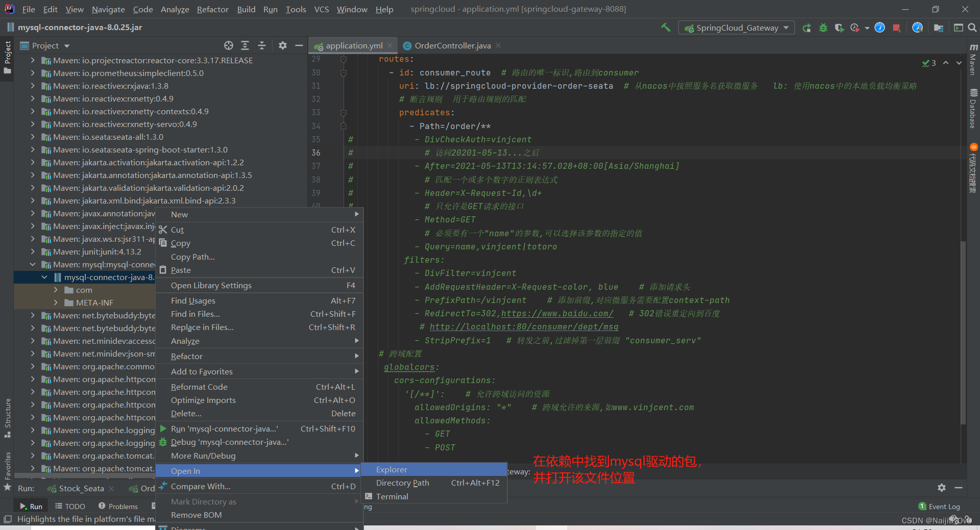Stop the running process with red square
The image size is (980, 530).
(x=896, y=28)
